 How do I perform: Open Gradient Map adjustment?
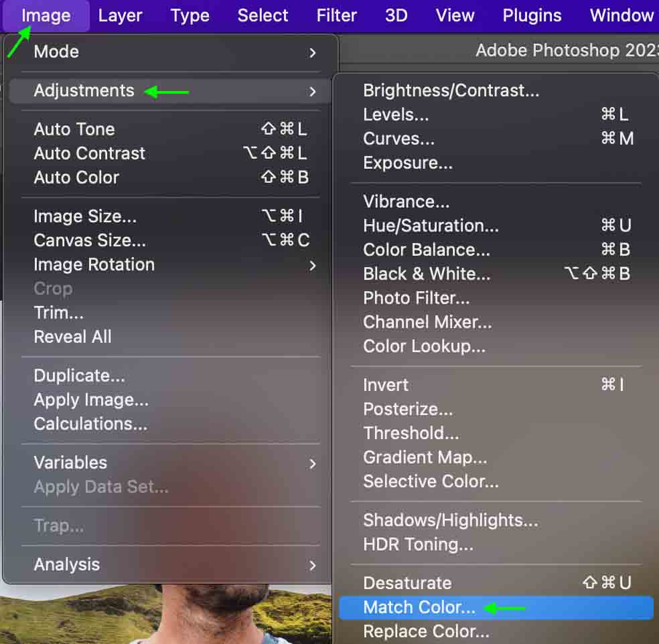coord(496,457)
